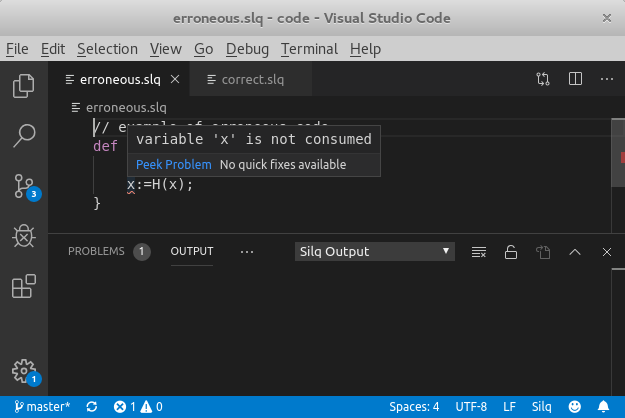Open the Search view icon
625x418 pixels.
click(x=23, y=136)
